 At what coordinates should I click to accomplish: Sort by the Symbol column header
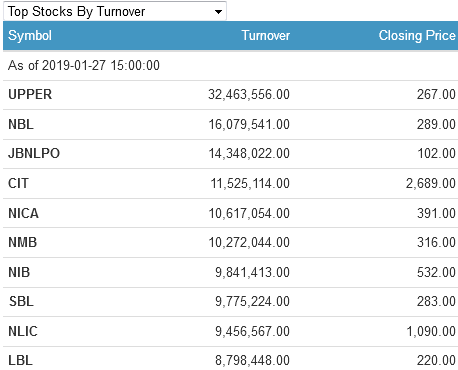[30, 36]
